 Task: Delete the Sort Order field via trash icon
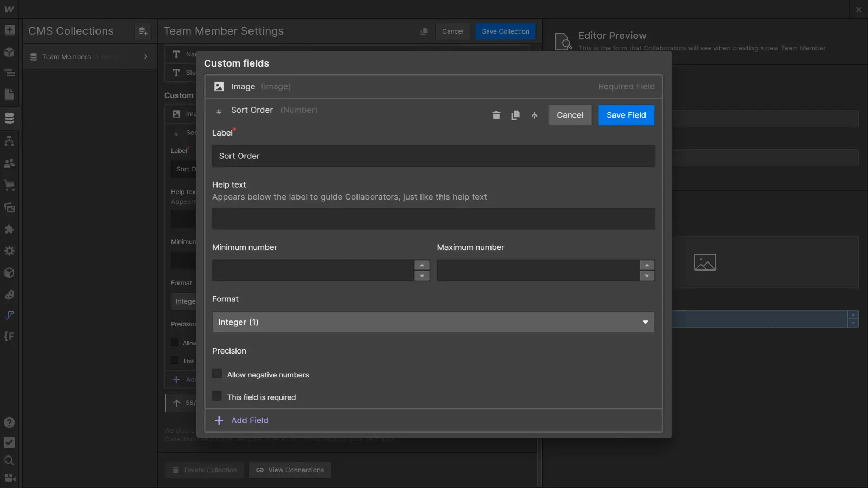(x=496, y=115)
